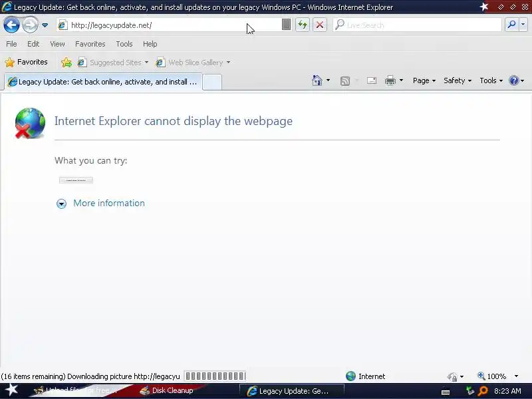Open the View menu

[57, 44]
